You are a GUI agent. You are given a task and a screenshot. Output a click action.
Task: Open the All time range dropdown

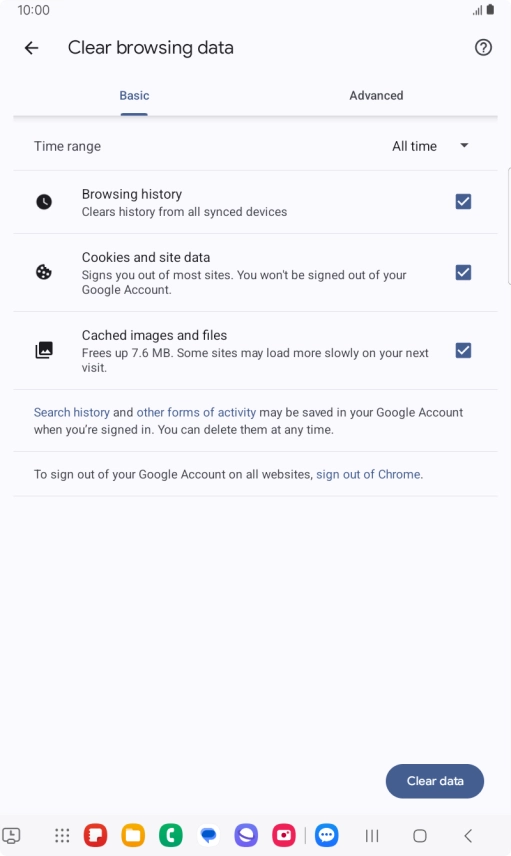click(430, 146)
